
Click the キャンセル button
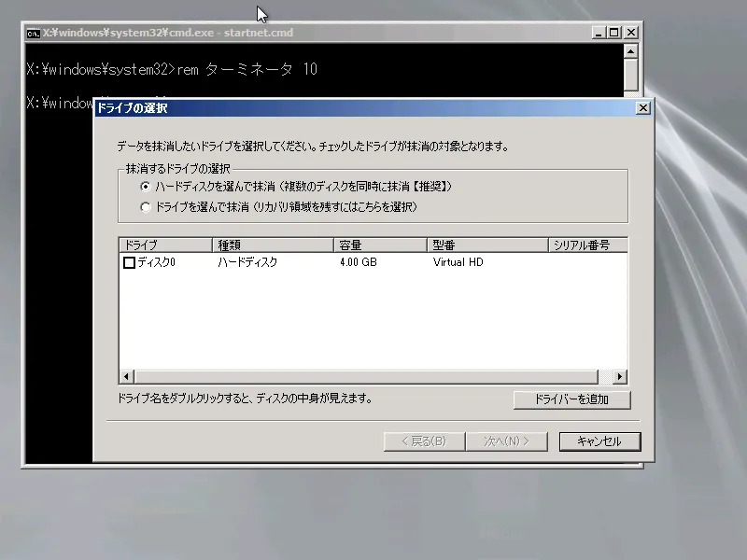(x=599, y=441)
